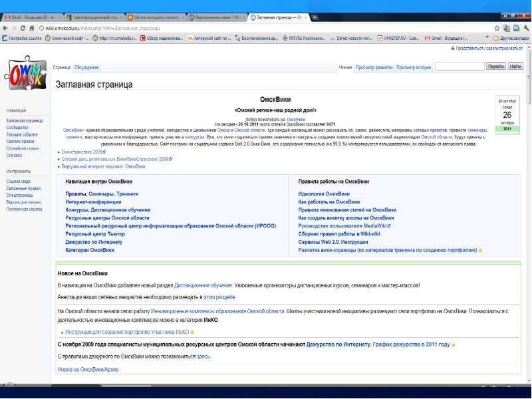Image resolution: width=532 pixels, height=399 pixels.
Task: Open the Авторский сайт bookmark
Action: coord(209,39)
